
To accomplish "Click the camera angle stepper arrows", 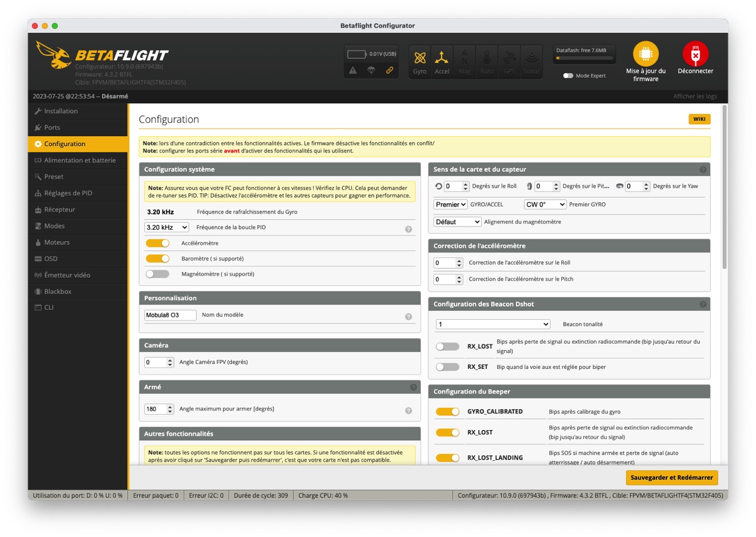I will [x=170, y=363].
